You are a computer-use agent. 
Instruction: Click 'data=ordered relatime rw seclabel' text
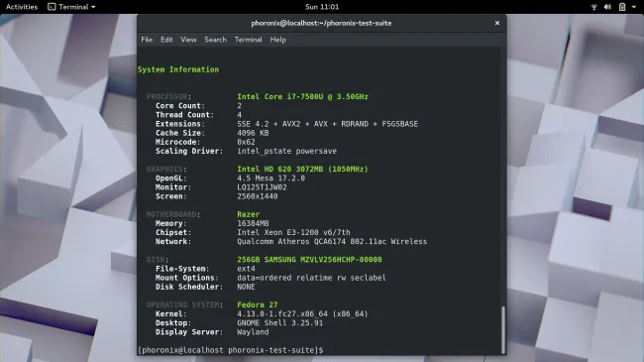pos(312,278)
